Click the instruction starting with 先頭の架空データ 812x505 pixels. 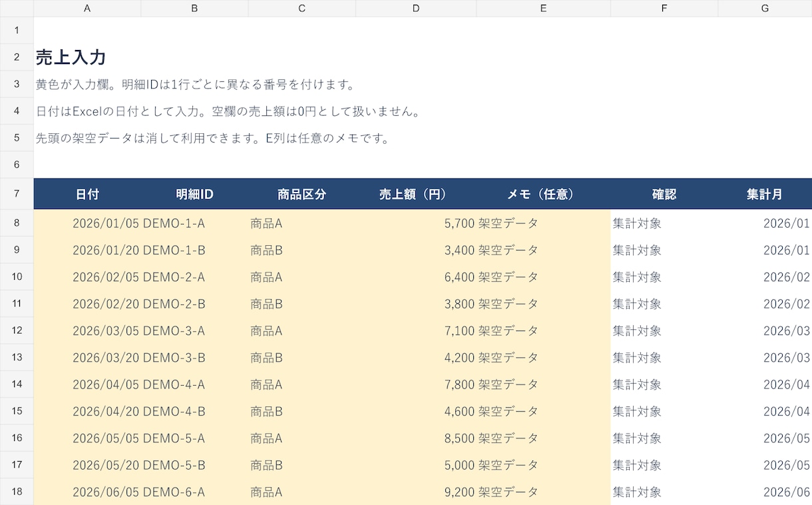coord(212,138)
